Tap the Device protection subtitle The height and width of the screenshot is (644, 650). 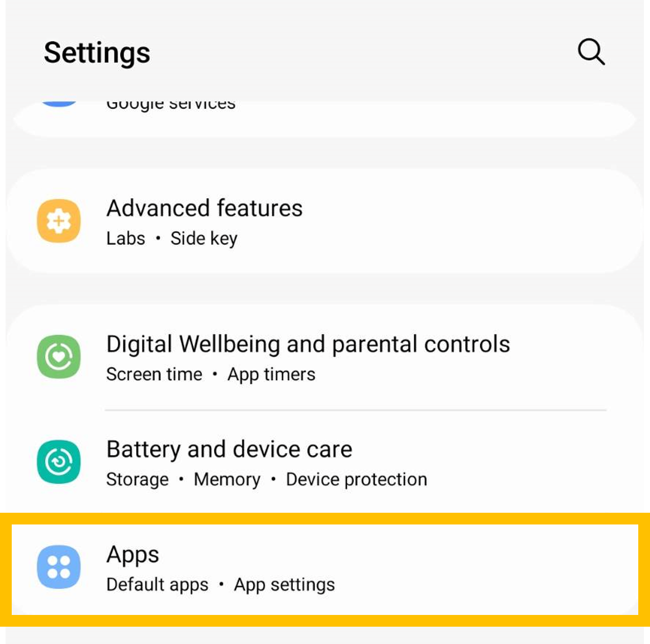coord(357,480)
